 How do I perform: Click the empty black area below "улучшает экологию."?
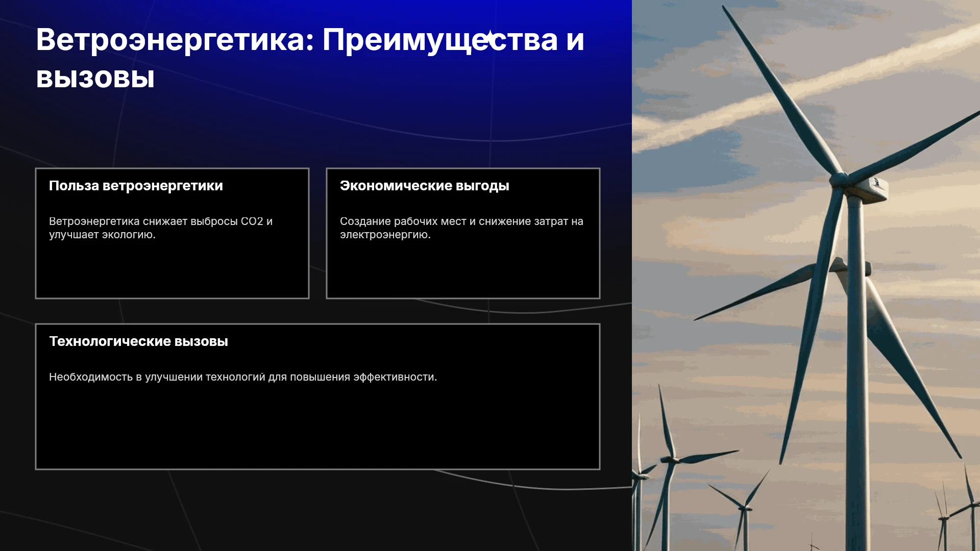coord(172,270)
